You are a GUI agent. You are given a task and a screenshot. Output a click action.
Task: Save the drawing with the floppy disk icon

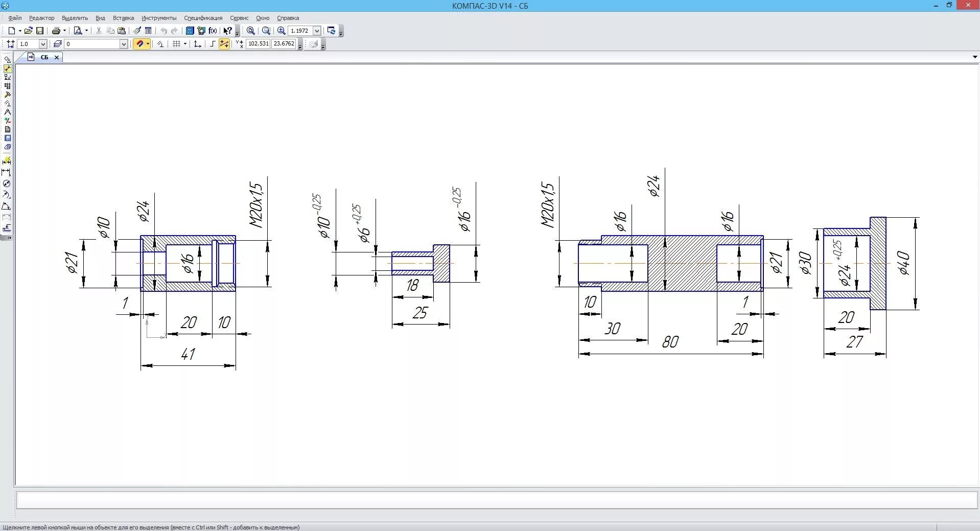40,31
